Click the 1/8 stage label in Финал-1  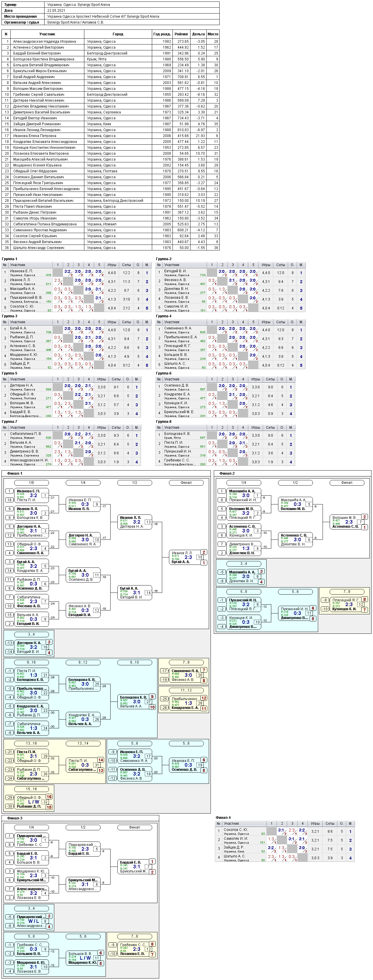(x=31, y=482)
